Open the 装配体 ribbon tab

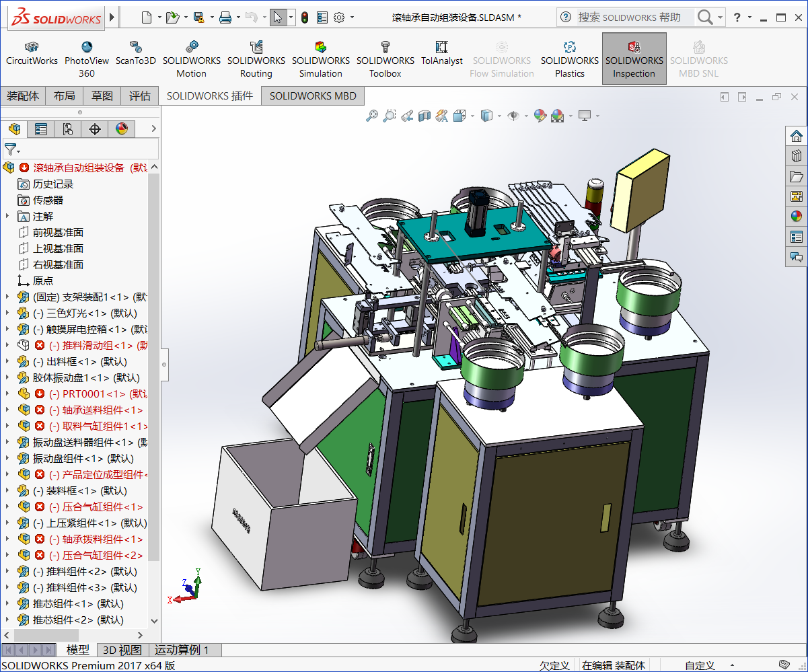click(23, 96)
